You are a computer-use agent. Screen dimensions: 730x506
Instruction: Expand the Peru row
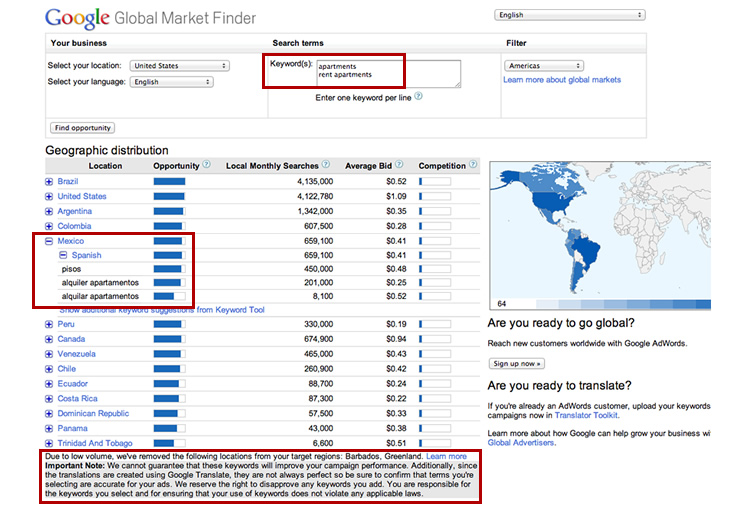49,324
